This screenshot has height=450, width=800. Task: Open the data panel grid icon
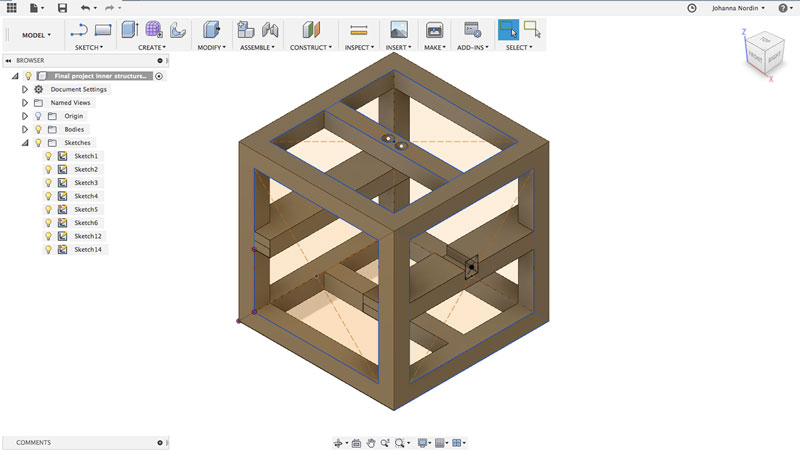tap(11, 8)
